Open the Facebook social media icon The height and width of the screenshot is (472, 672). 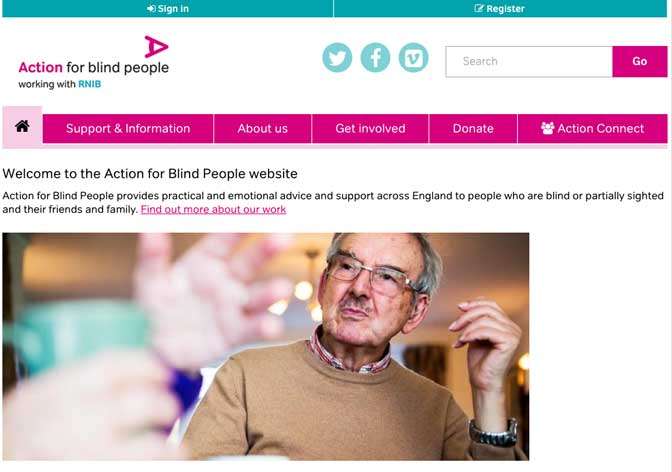375,57
